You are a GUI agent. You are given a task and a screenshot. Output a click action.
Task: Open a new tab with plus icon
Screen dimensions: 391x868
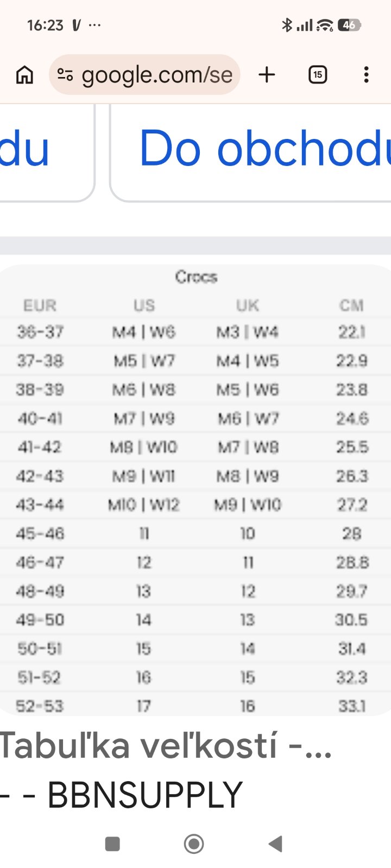click(x=267, y=75)
